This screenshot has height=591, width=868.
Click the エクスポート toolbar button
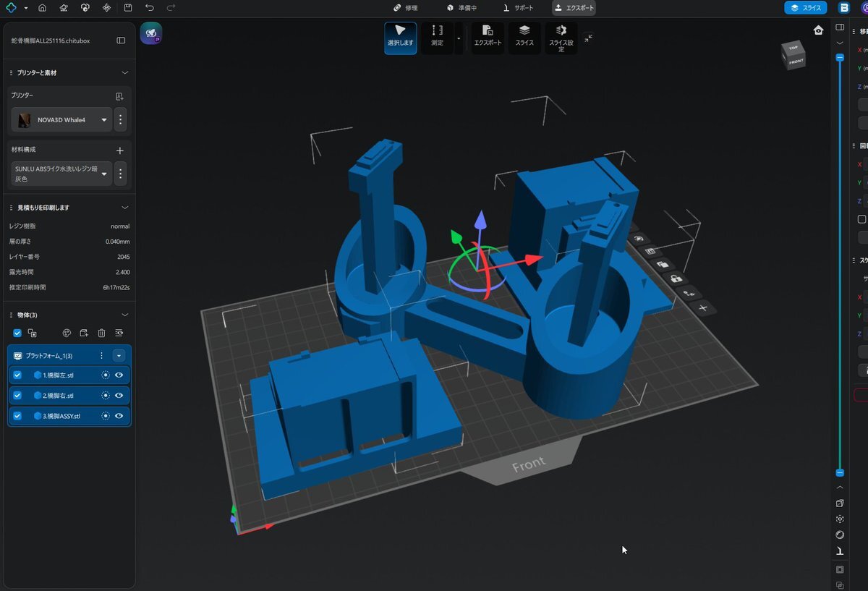(488, 37)
